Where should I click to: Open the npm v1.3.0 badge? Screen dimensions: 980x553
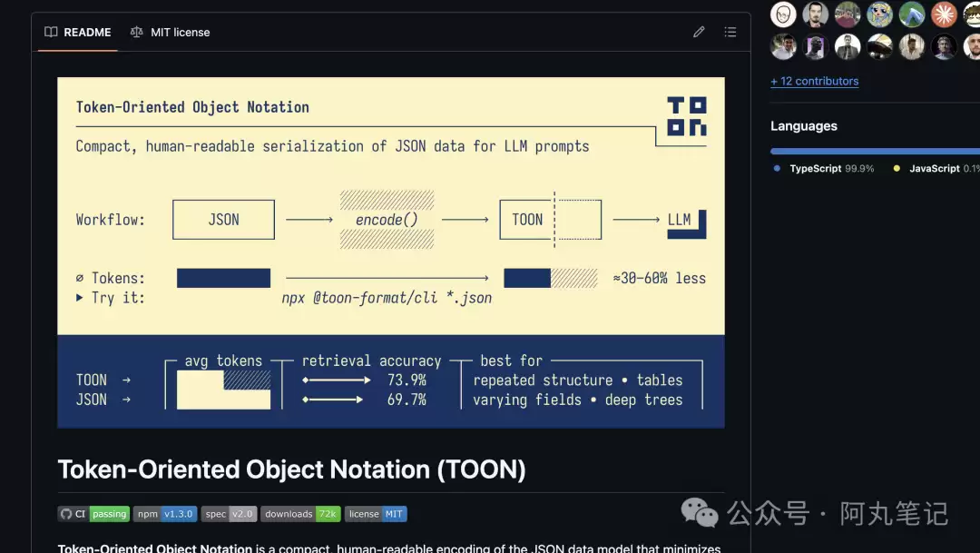click(x=165, y=514)
